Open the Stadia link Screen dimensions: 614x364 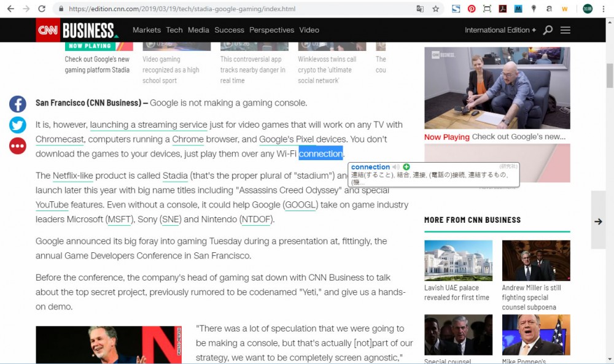pos(175,176)
